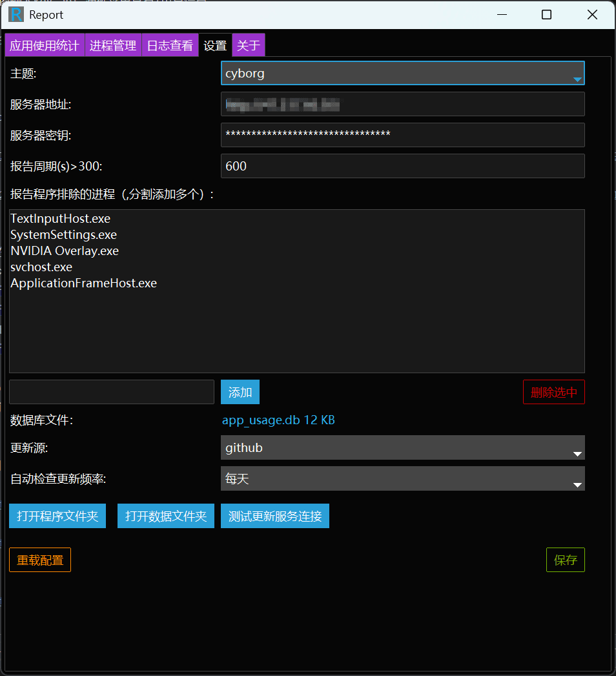
Task: Open the app_usage.db database link
Action: tap(278, 420)
